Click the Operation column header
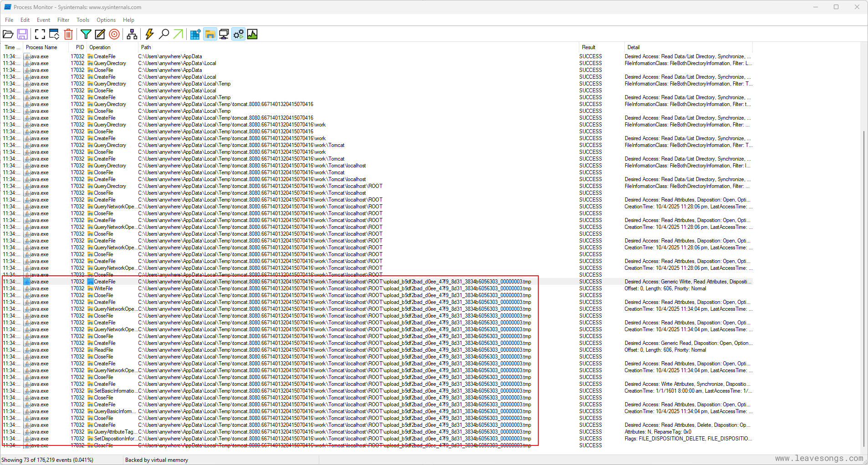The image size is (868, 465). 100,47
